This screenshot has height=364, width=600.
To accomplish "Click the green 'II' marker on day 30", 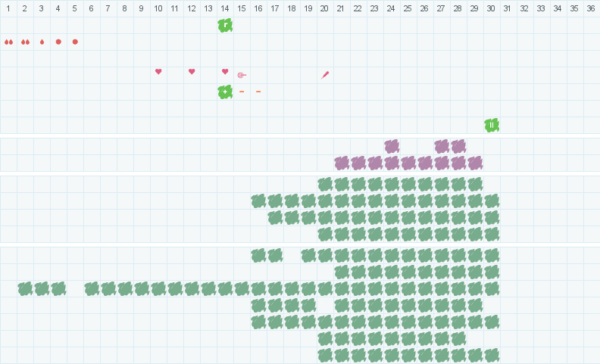I will coord(492,125).
